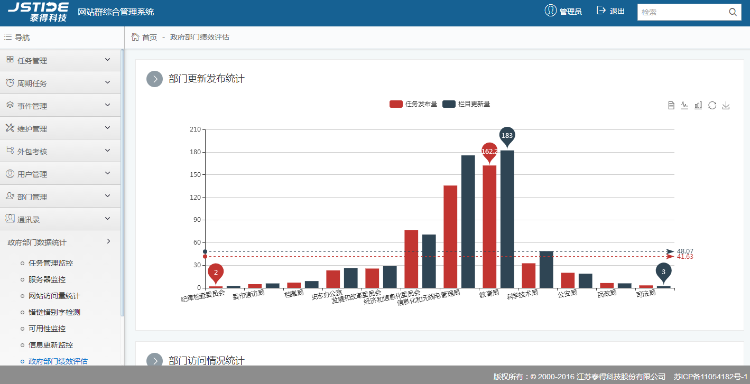Expand the 用户管理 sidebar section
Image resolution: width=750 pixels, height=384 pixels.
[x=60, y=174]
